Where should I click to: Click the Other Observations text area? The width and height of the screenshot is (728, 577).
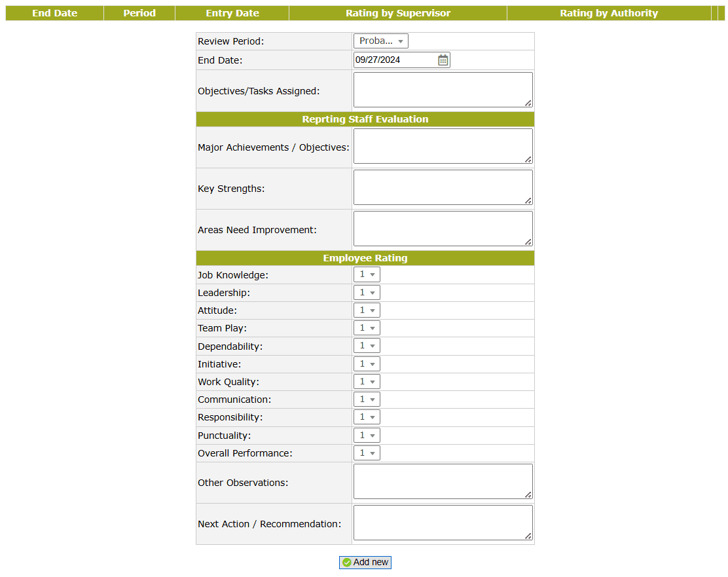[443, 481]
